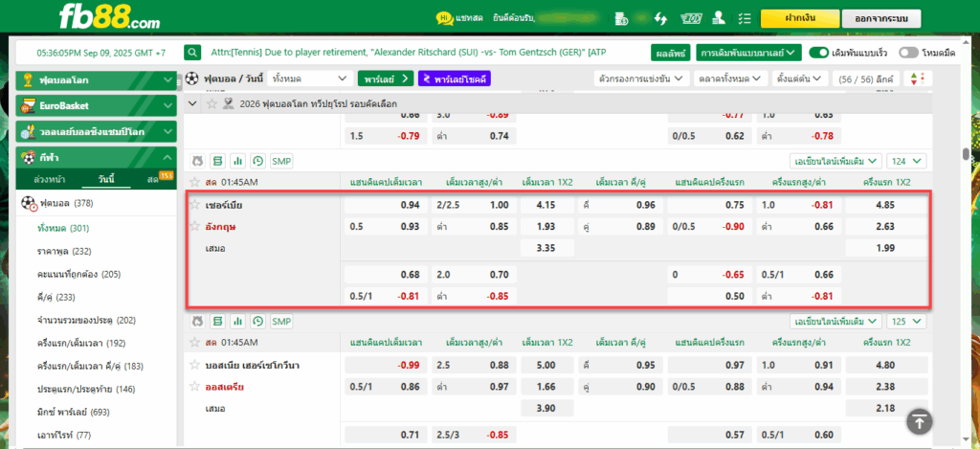Star the อังกฤษ team as favorite
This screenshot has width=980, height=449.
click(194, 226)
